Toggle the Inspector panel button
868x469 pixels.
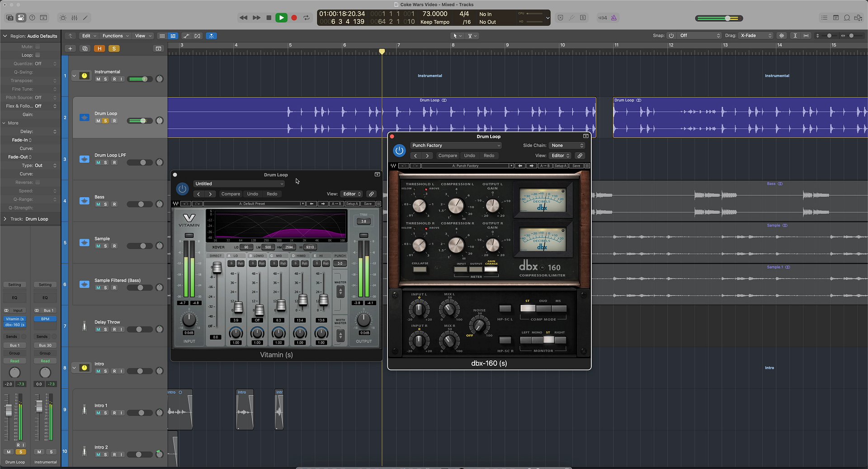pos(21,18)
